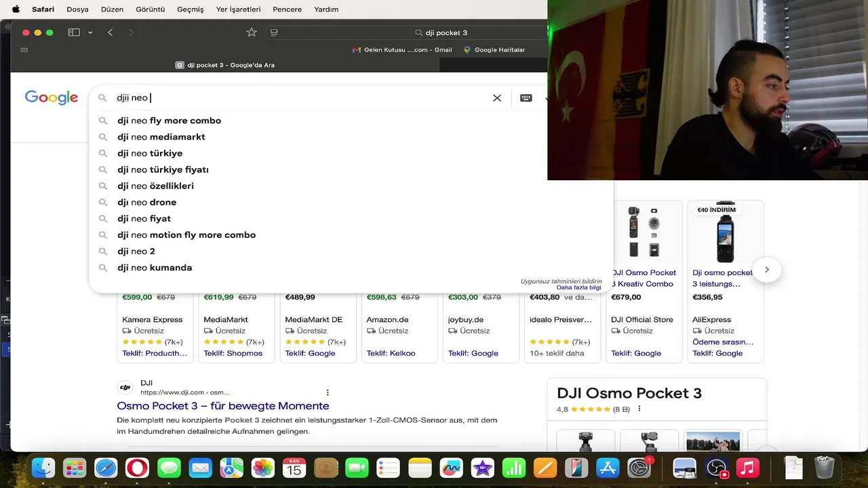The image size is (868, 488).
Task: Open Dji osmo pocket 3 leistungs AliExpress product
Action: 723,278
